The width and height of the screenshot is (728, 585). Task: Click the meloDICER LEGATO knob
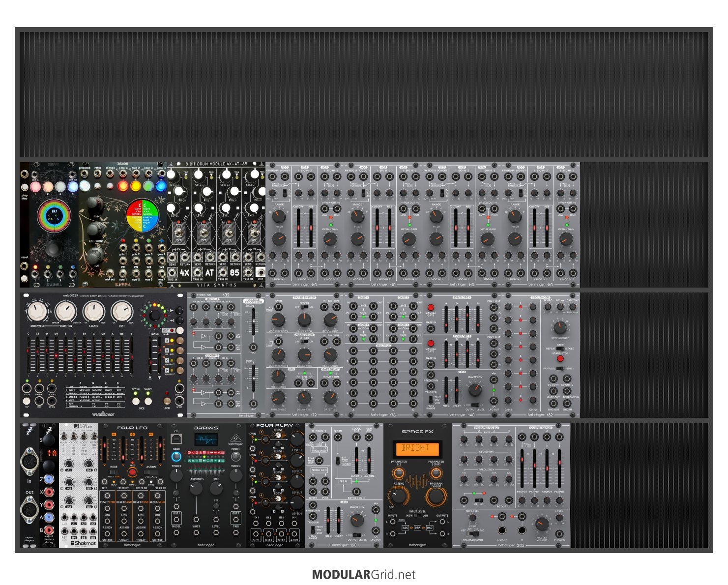pos(93,312)
